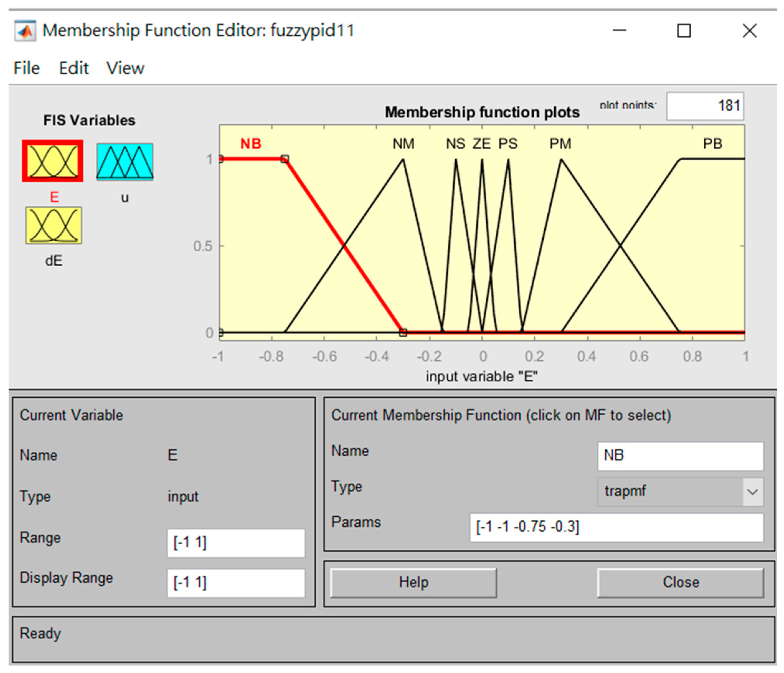784x673 pixels.
Task: Click the Display Range input field
Action: pos(236,583)
